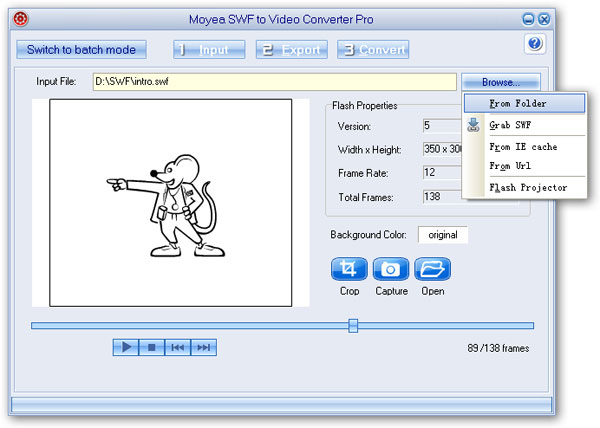Click the Capture camera icon
The height and width of the screenshot is (428, 600).
click(391, 269)
